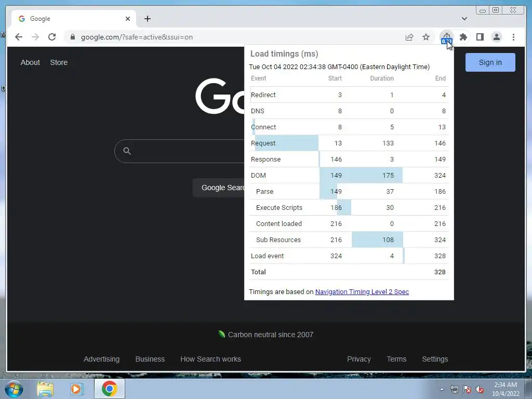Click the End column header
This screenshot has width=532, height=399.
click(441, 78)
